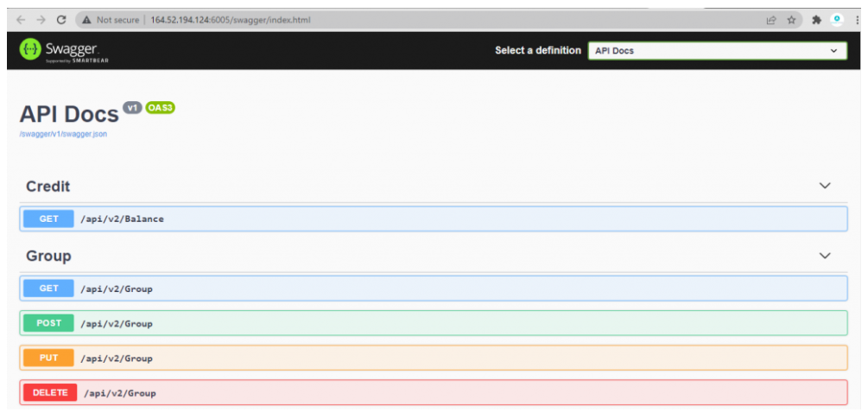
Task: Reload the Swagger page
Action: point(61,20)
